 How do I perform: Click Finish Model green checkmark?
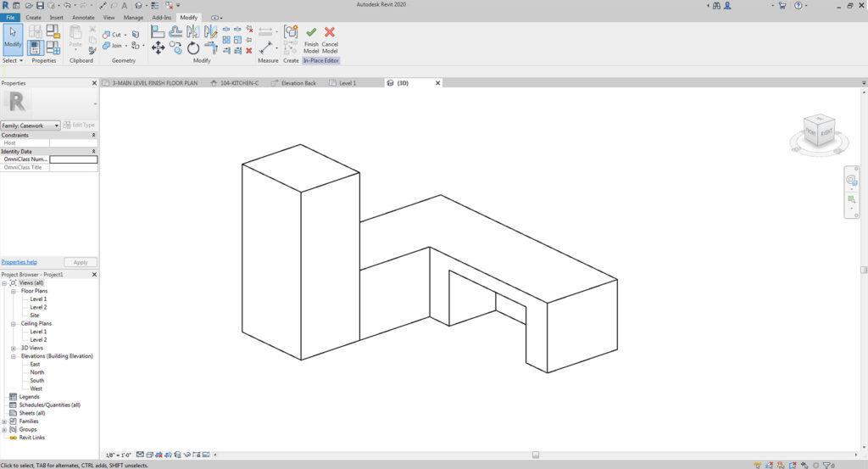pyautogui.click(x=311, y=39)
